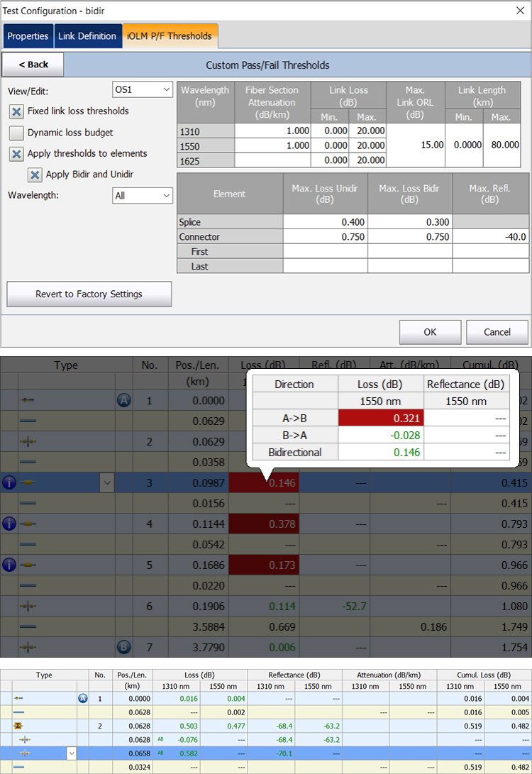Switch to the Properties tab
532x774 pixels.
28,36
